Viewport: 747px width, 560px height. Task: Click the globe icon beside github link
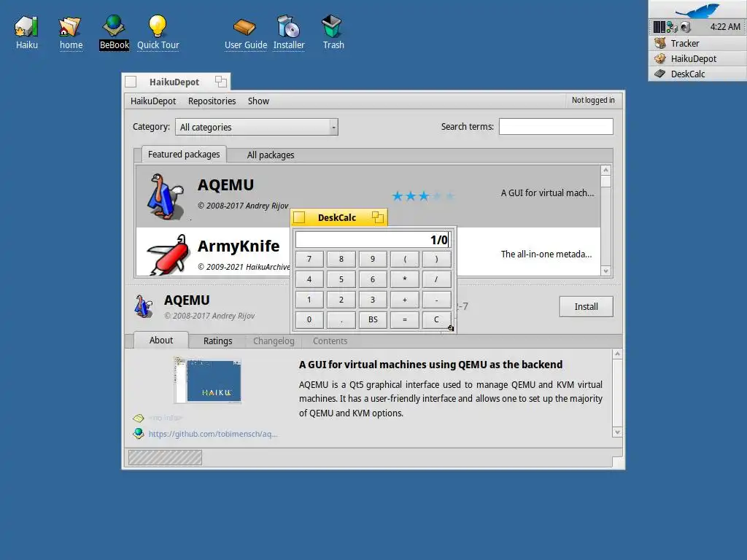click(139, 433)
